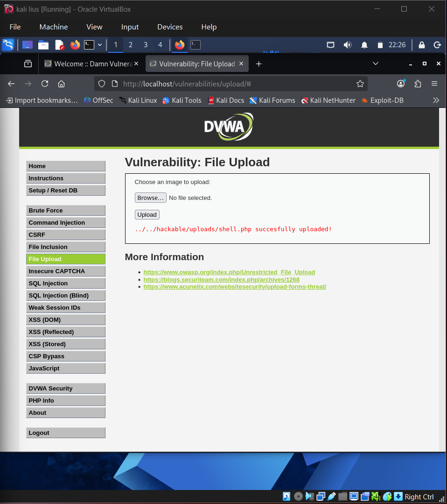
Task: Click VirtualBox shared folders status icon
Action: click(x=342, y=497)
